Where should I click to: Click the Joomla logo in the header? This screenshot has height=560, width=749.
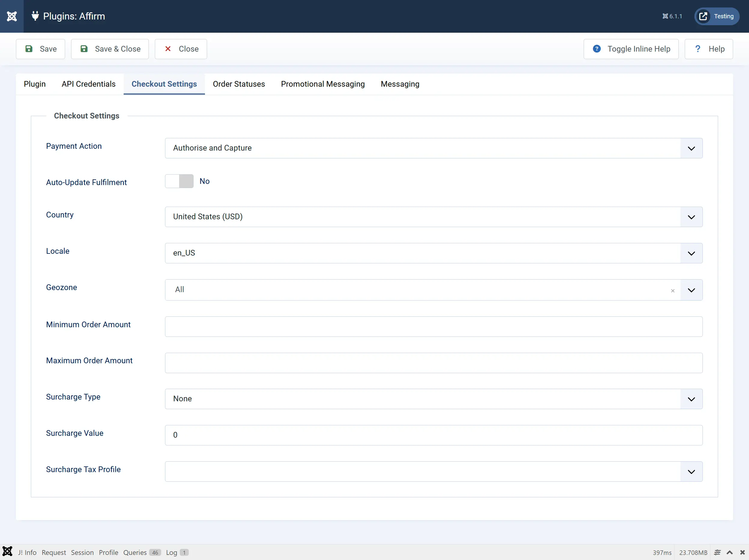[x=12, y=16]
